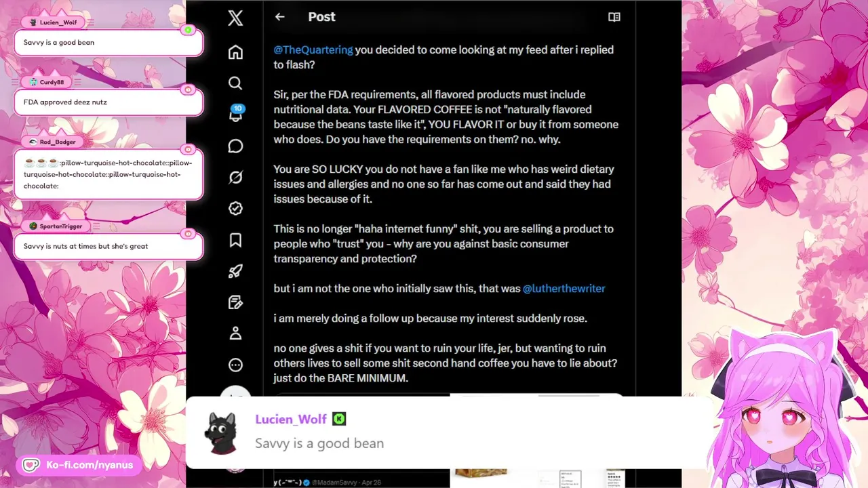The image size is (868, 488).
Task: Open the More circle-dots menu icon
Action: coord(235,365)
